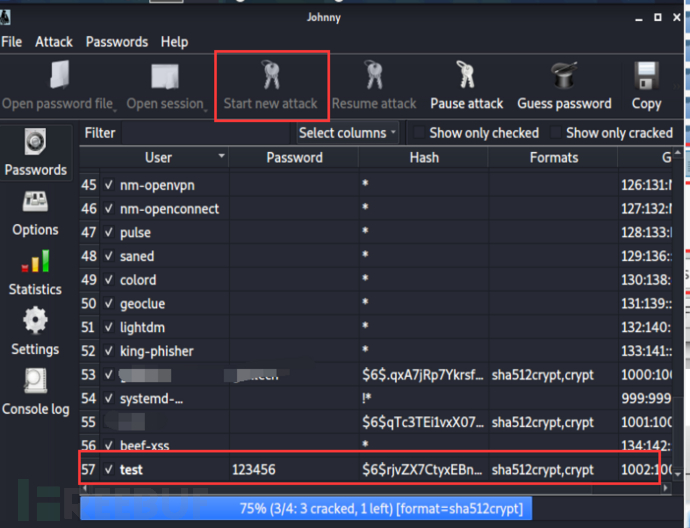Uncheck the test row checkbox

click(109, 469)
